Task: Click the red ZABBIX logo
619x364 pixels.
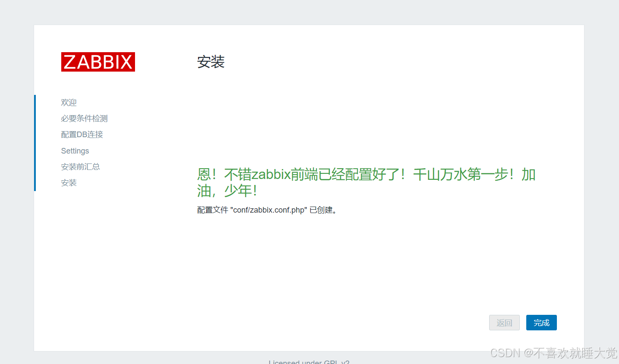Action: point(98,62)
